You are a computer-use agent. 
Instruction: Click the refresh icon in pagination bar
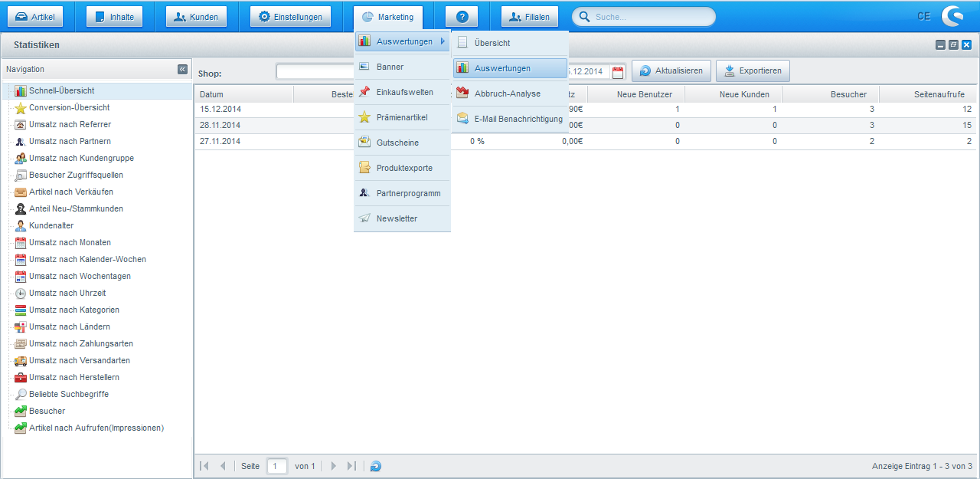click(376, 466)
